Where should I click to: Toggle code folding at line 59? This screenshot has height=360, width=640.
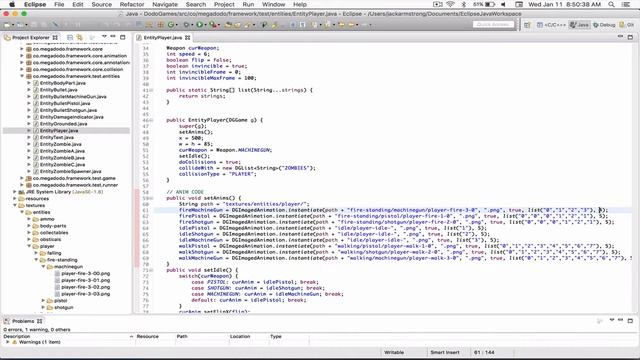151,198
